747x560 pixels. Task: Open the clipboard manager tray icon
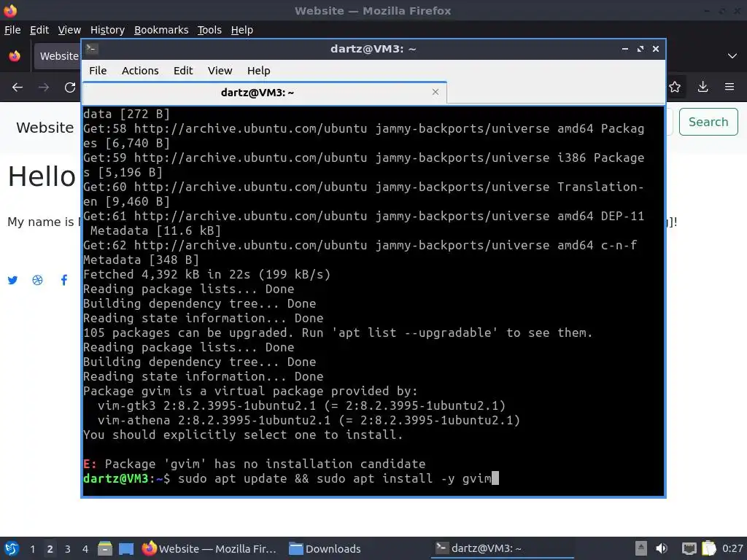(709, 548)
